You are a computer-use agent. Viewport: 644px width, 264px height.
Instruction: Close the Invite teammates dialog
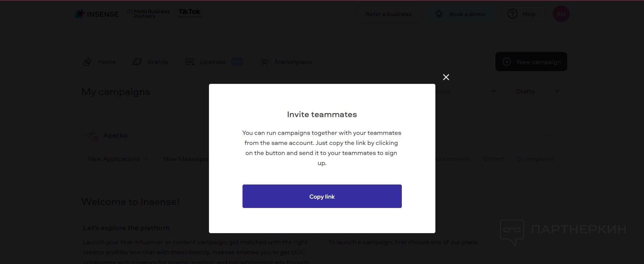pyautogui.click(x=446, y=77)
